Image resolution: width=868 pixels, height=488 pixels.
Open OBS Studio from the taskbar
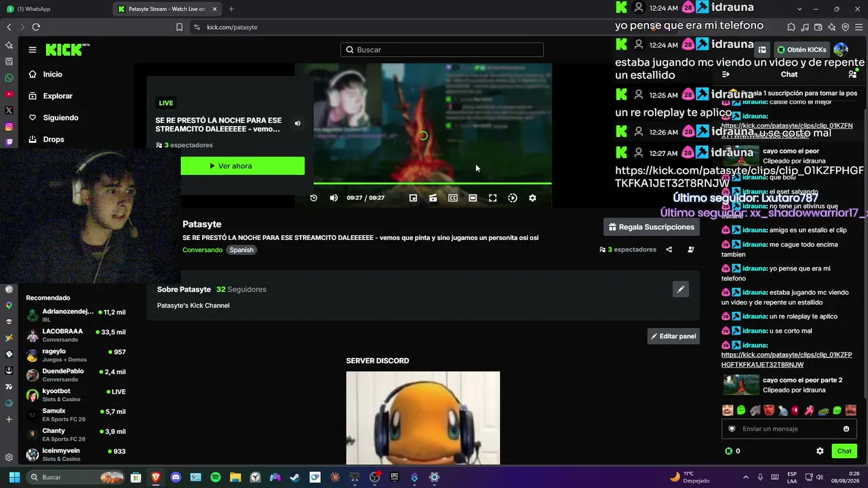click(374, 477)
